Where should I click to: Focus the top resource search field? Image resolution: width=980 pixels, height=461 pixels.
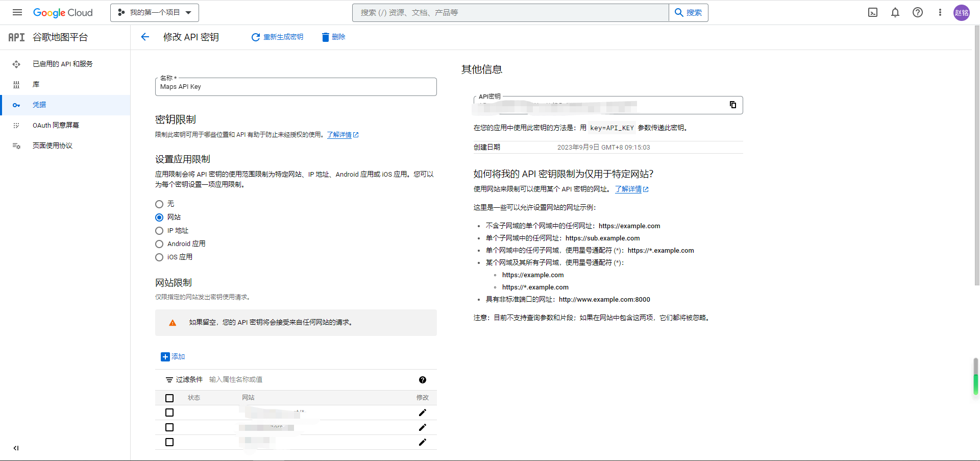coord(510,12)
